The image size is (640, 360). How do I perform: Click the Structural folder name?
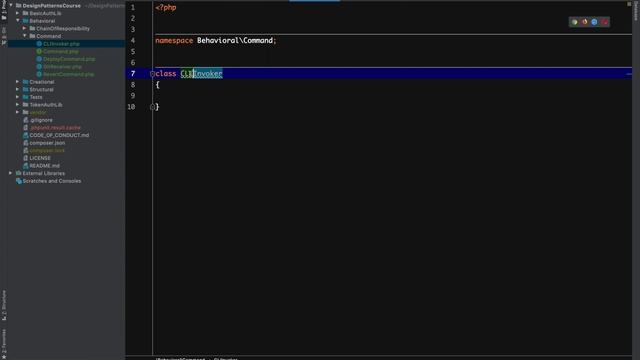point(41,89)
